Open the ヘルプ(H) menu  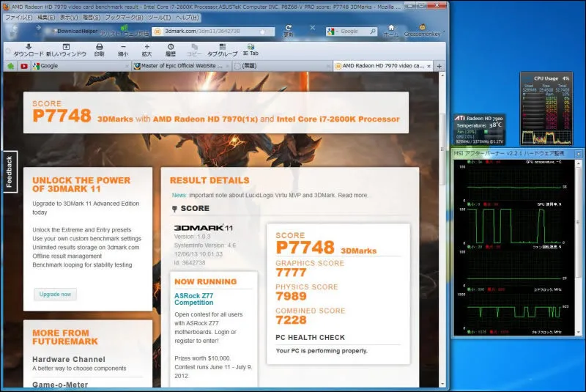pyautogui.click(x=188, y=17)
